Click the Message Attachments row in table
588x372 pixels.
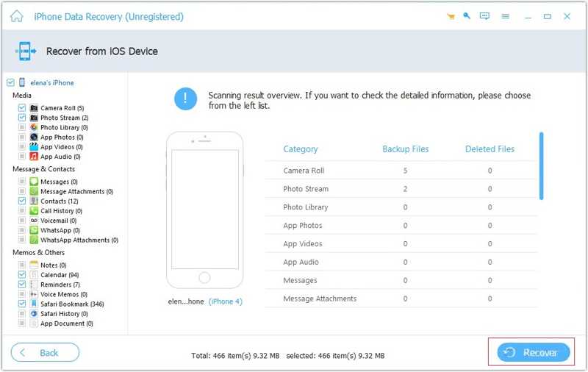(x=401, y=299)
